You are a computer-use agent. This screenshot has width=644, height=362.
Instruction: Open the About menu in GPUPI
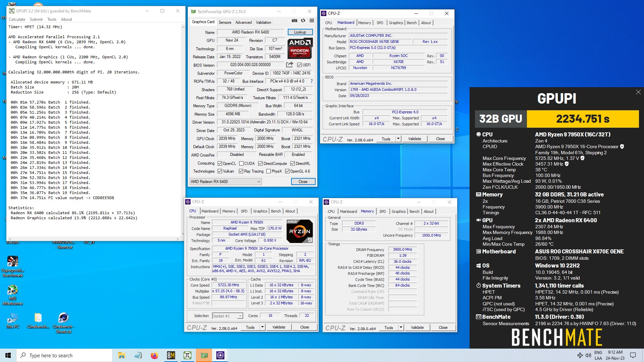tap(66, 19)
